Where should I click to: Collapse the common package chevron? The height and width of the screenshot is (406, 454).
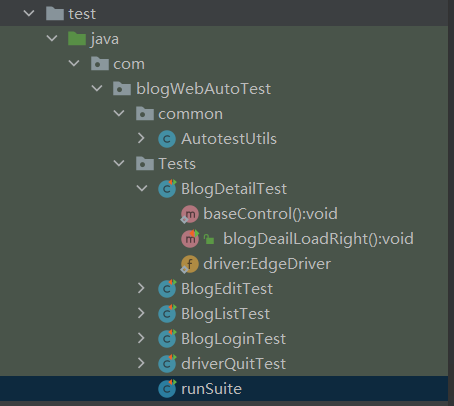pyautogui.click(x=119, y=113)
